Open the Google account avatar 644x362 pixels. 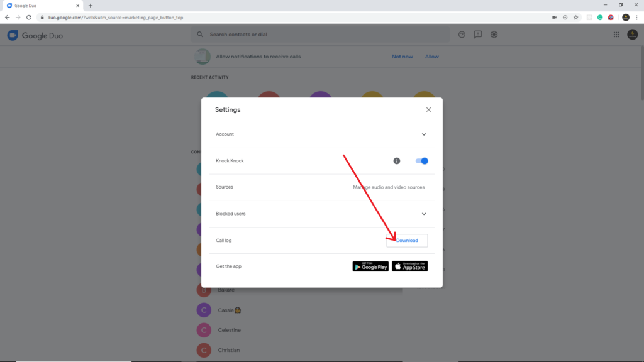point(632,35)
